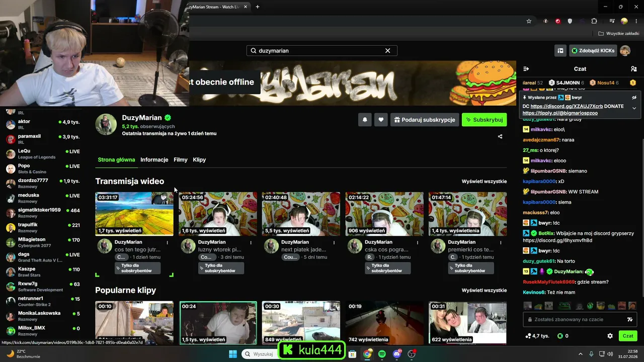Click the microphone icon in system tray
The width and height of the screenshot is (644, 362).
591,354
